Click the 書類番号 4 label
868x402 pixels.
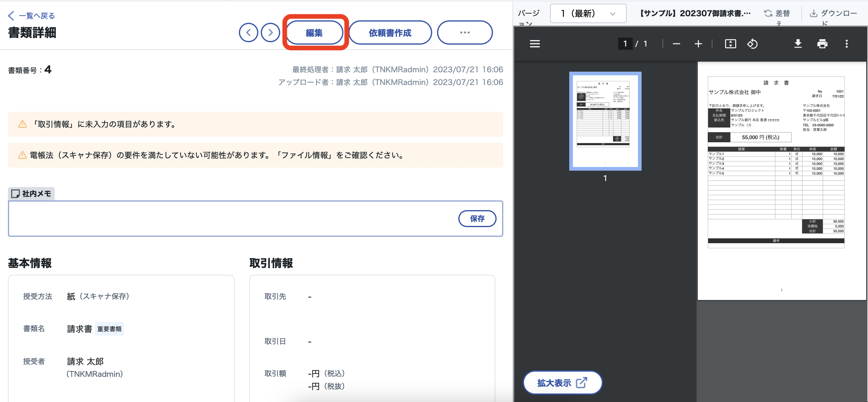click(x=30, y=70)
